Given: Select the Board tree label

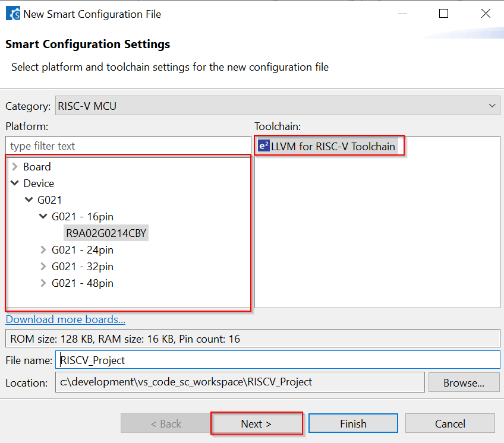Looking at the screenshot, I should coord(37,167).
